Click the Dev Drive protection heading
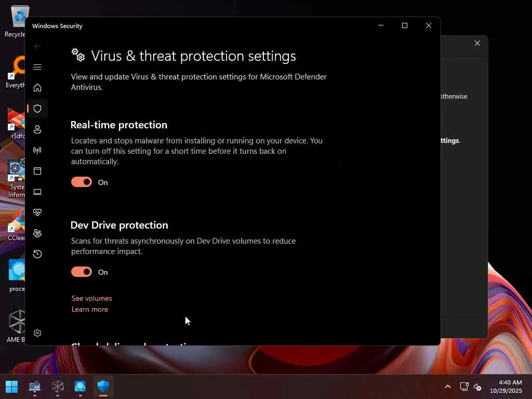Screen dimensions: 532x399 (119, 225)
